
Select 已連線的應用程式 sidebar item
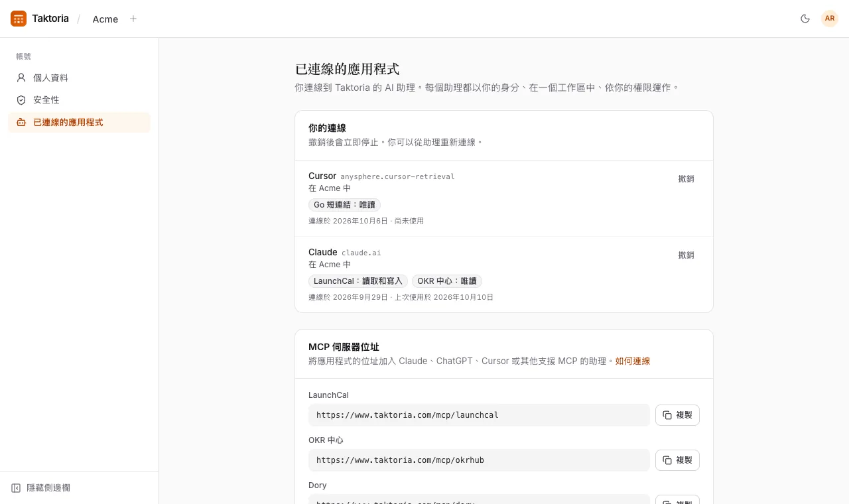79,122
